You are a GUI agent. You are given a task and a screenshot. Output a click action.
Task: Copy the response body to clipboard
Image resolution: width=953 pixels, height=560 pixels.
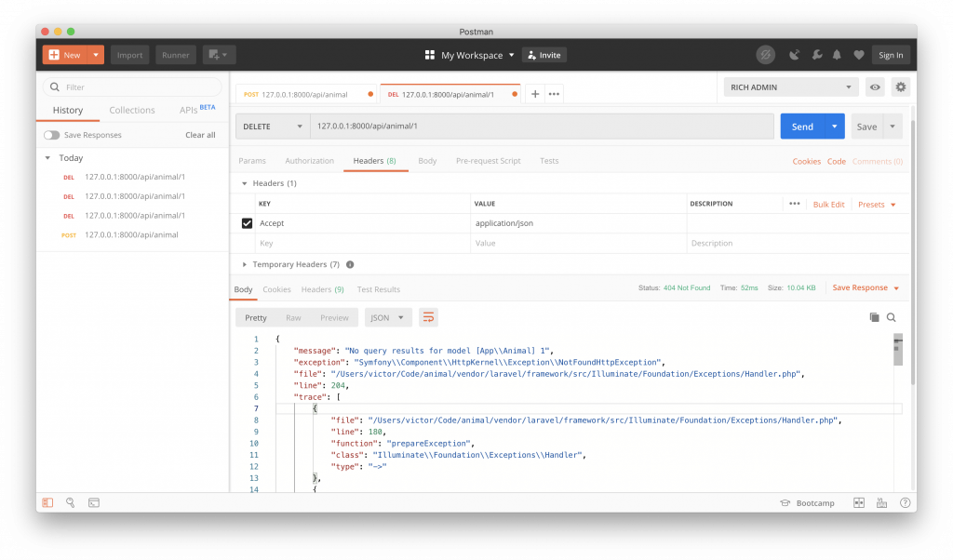pos(874,317)
